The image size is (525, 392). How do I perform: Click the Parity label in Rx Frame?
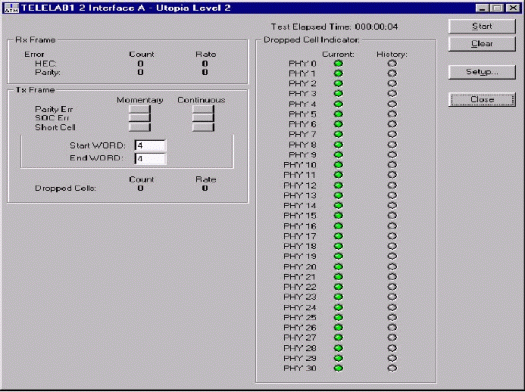click(x=48, y=72)
